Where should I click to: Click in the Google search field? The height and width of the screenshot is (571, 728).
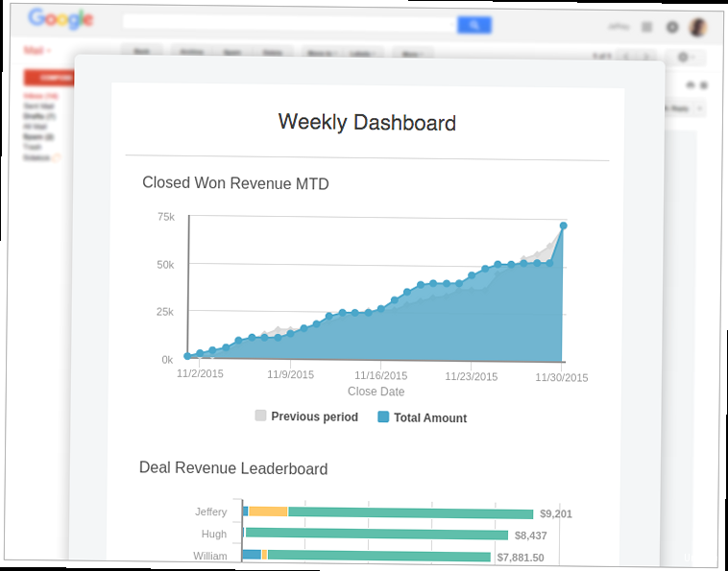click(288, 24)
